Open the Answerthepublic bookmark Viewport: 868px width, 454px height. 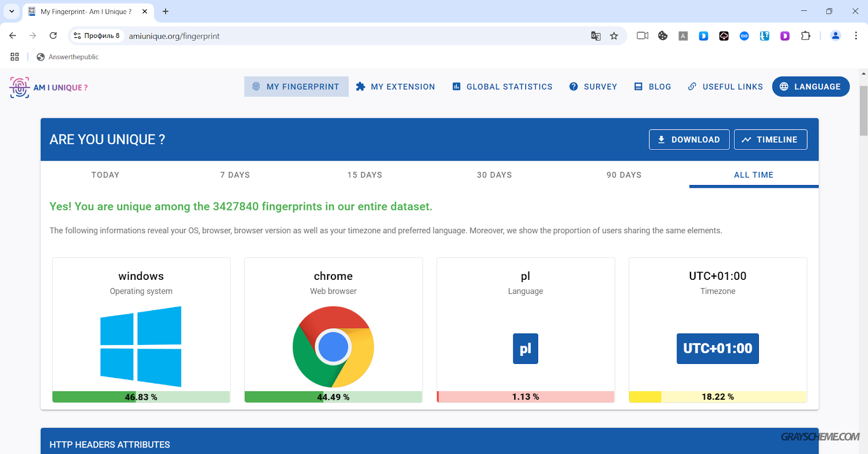(68, 57)
